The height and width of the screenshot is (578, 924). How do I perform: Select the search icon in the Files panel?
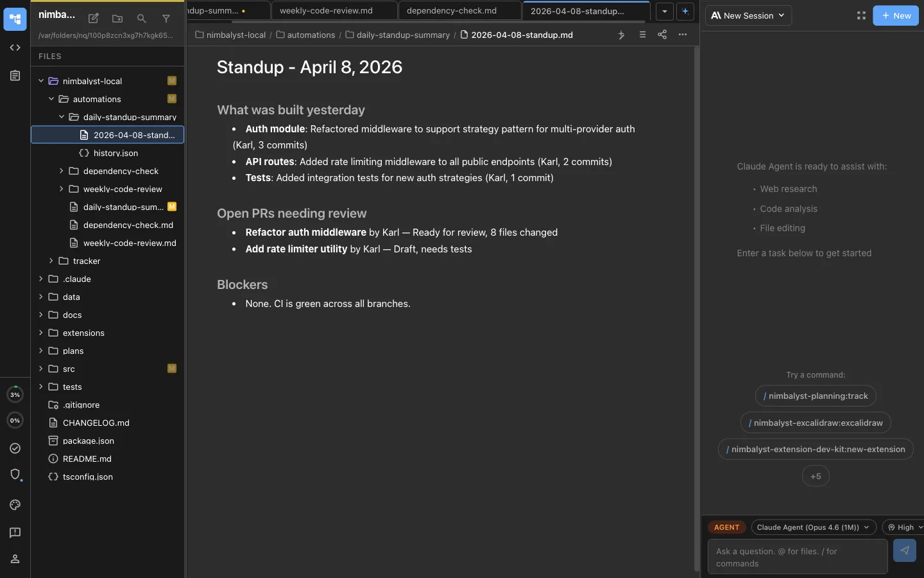coord(142,19)
